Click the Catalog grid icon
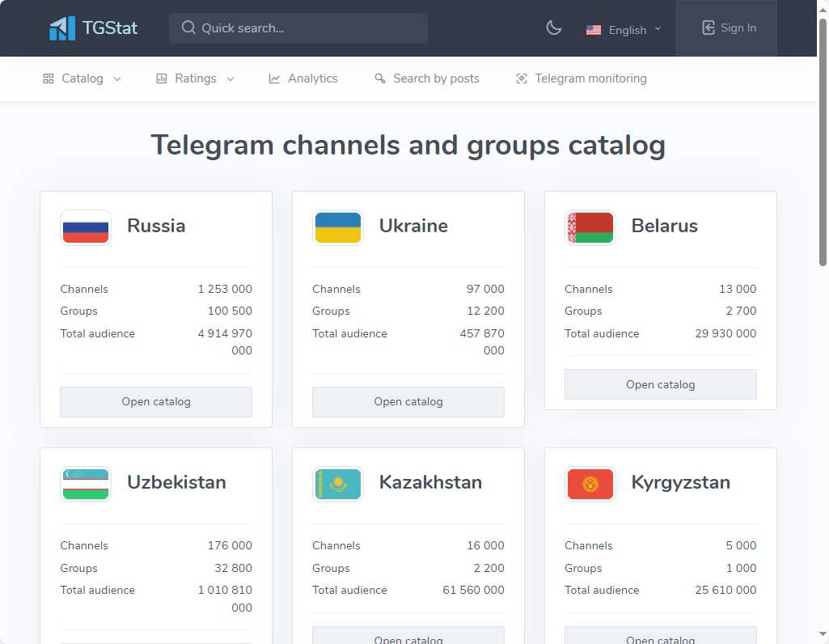The height and width of the screenshot is (644, 829). (48, 78)
